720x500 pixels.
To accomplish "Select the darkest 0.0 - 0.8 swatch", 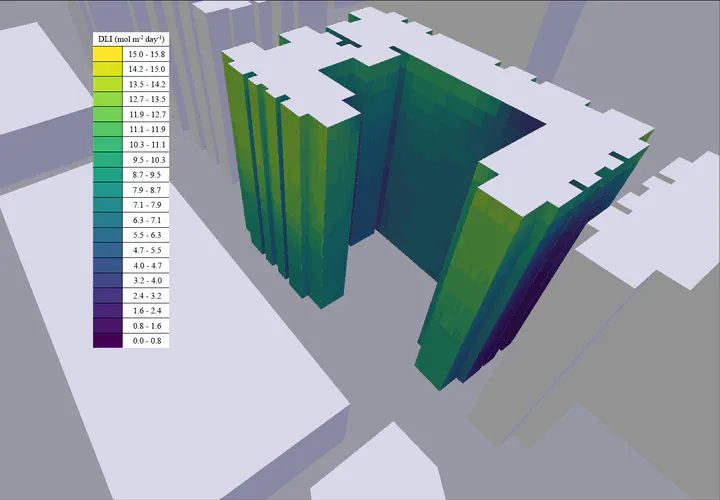I will click(x=107, y=341).
